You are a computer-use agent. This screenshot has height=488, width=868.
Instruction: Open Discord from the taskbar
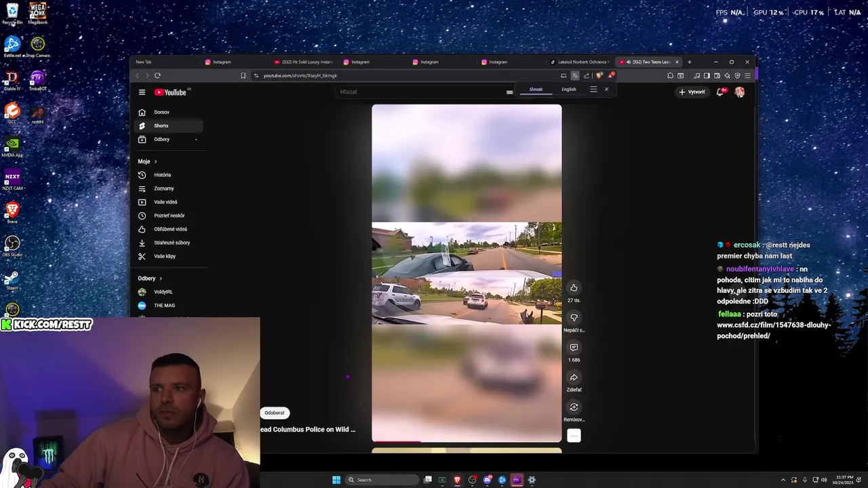[x=487, y=480]
